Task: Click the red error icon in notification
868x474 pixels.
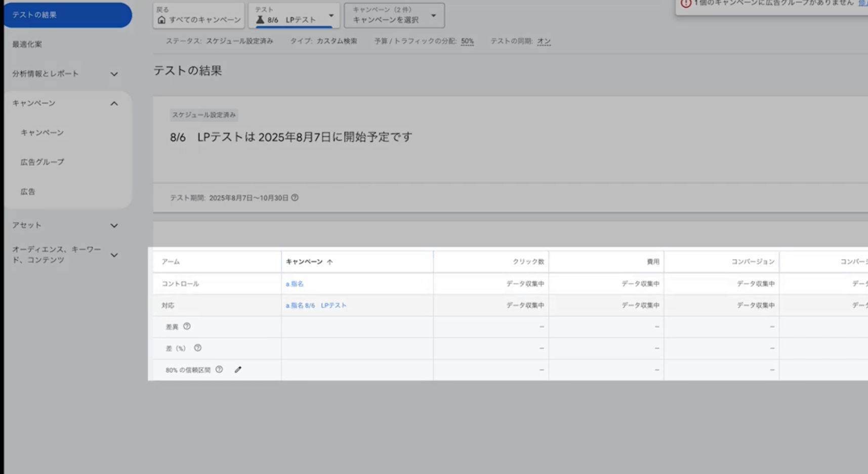Action: pyautogui.click(x=686, y=4)
